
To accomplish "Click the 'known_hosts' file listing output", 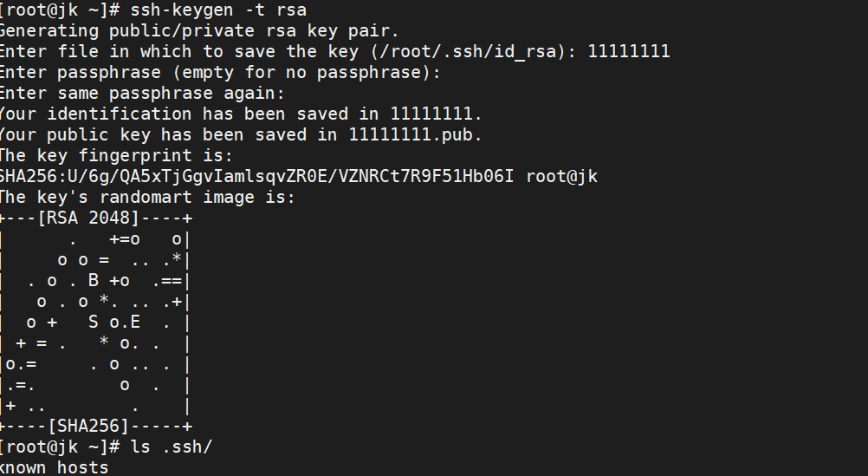I will tap(55, 468).
